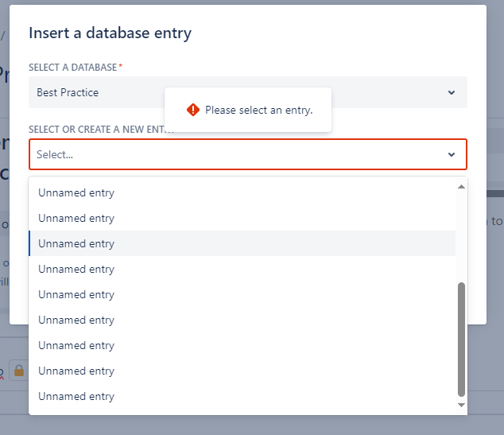Click the scroll up arrow of the entry list

point(461,187)
